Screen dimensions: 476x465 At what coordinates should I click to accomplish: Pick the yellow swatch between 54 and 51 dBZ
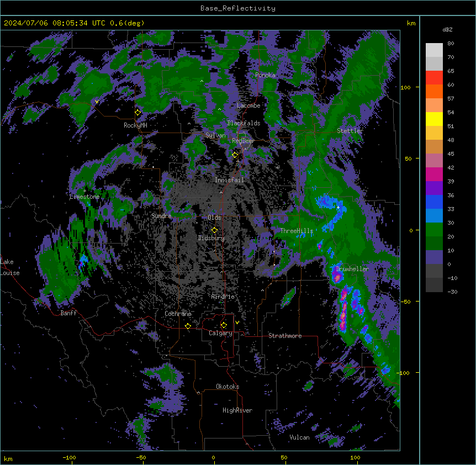click(x=434, y=119)
